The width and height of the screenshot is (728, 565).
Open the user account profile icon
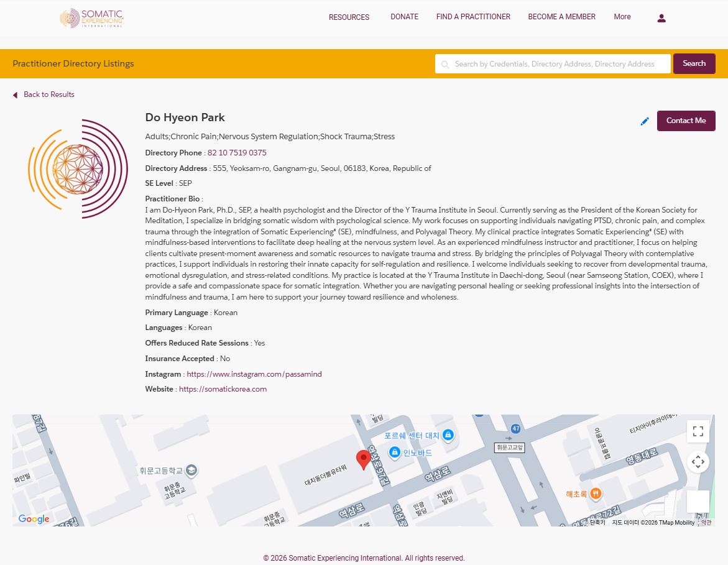coord(661,18)
